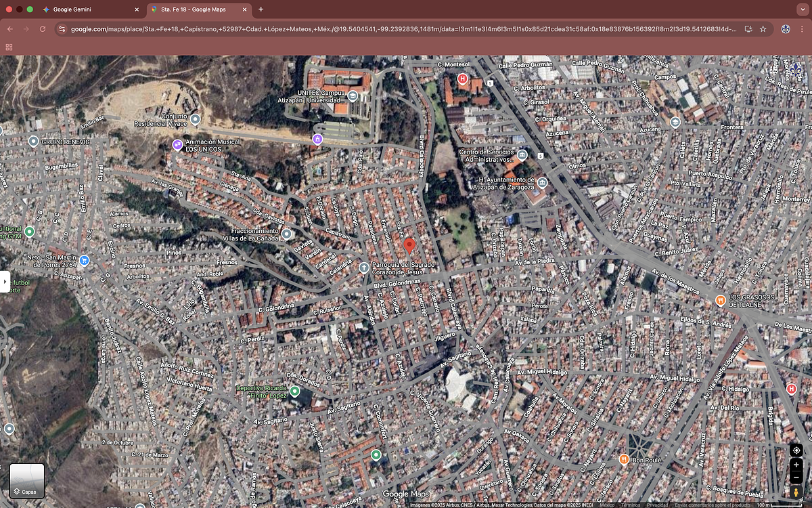Expand the collapsed side panel arrow
Screen dimensions: 812x508
(5, 281)
